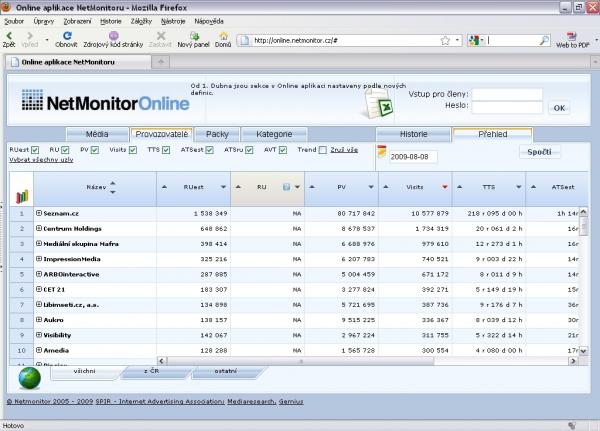This screenshot has width=600, height=431.
Task: Focus the Vstup pro členy input field
Action: coord(507,94)
